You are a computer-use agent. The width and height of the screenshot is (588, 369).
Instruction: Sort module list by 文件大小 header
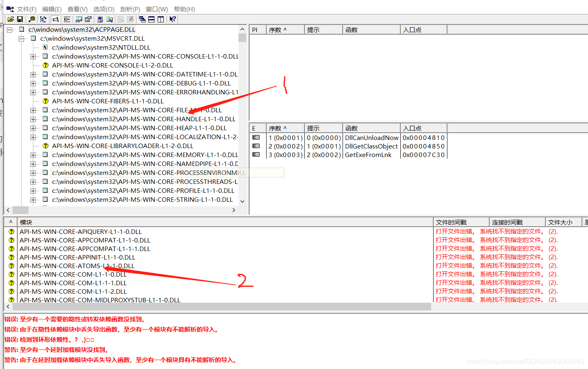pyautogui.click(x=564, y=222)
